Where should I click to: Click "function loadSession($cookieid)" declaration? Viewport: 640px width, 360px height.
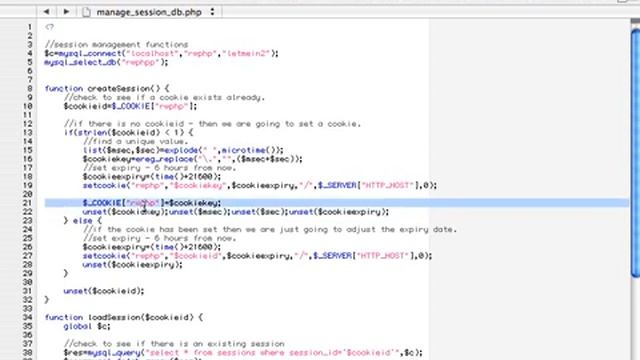(124, 317)
